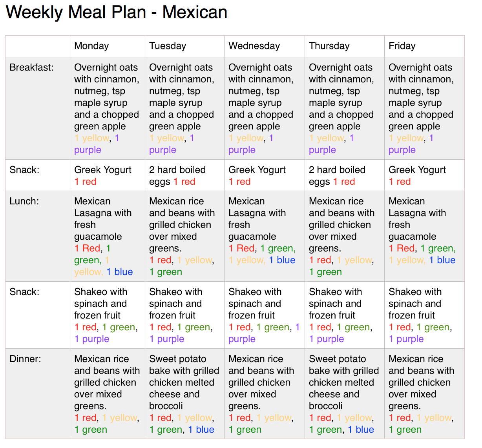The width and height of the screenshot is (482, 448).
Task: Select the Thursday column header
Action: [345, 46]
